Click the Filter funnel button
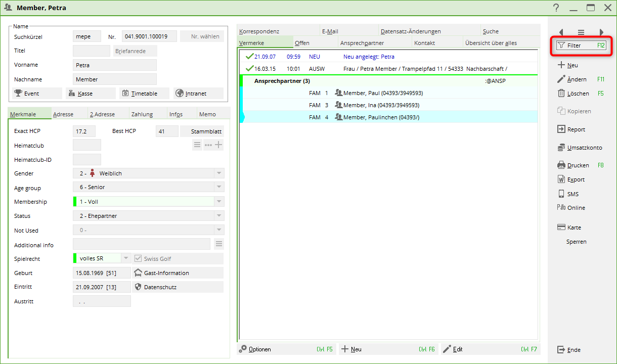 581,45
